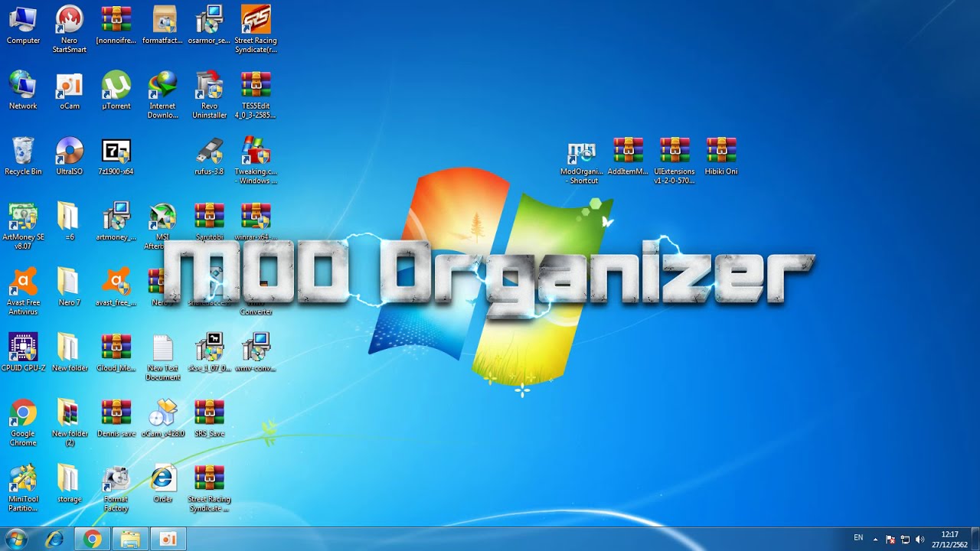Click the EN language indicator
980x551 pixels.
tap(858, 538)
